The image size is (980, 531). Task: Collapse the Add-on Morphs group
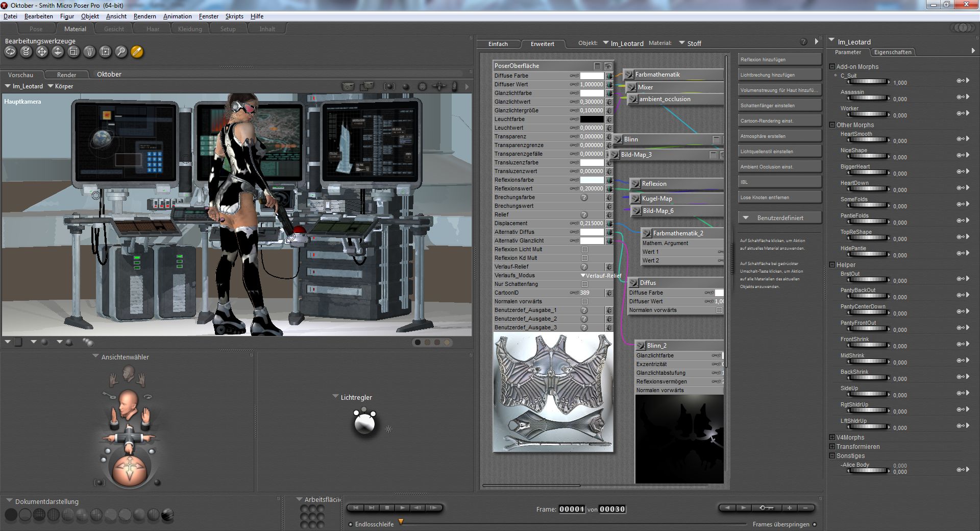click(x=832, y=67)
